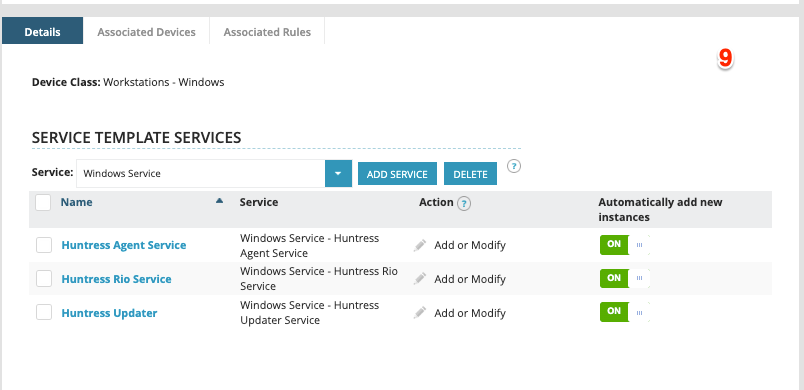Toggle auto-add ON switch for Huntress Rio Service

[625, 278]
